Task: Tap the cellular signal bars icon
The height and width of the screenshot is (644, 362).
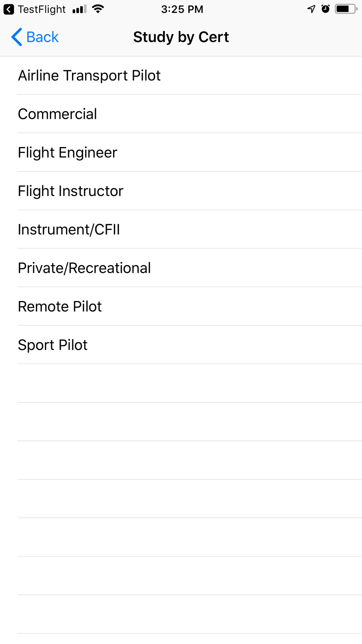Action: click(79, 9)
